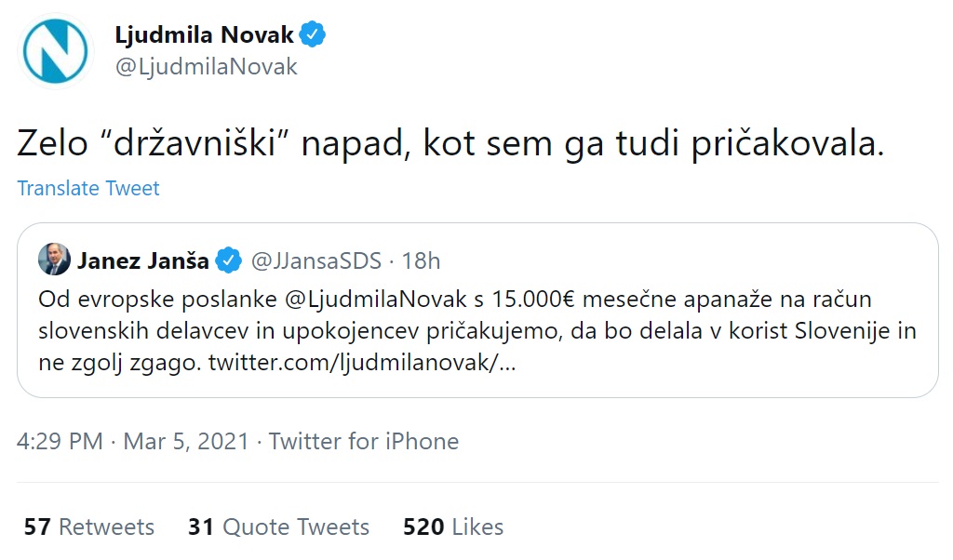View the 31 Quote Tweets list
Image resolution: width=953 pixels, height=560 pixels.
click(x=278, y=527)
